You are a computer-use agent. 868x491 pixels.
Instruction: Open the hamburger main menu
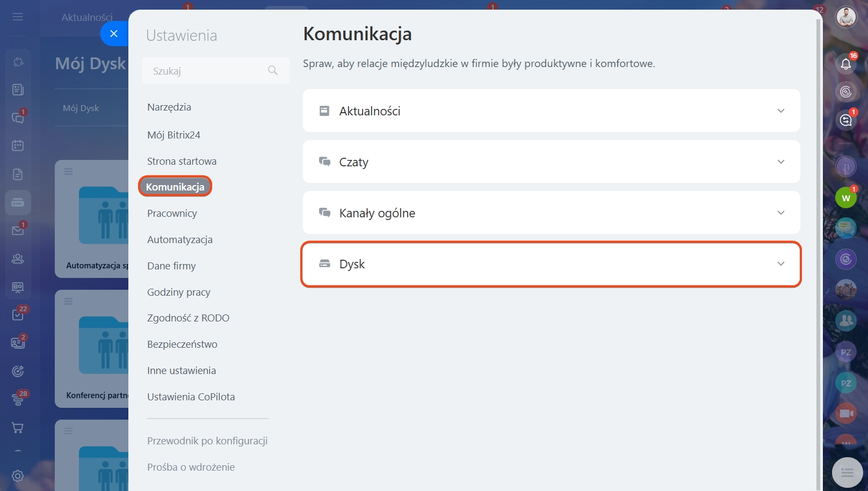click(x=18, y=17)
